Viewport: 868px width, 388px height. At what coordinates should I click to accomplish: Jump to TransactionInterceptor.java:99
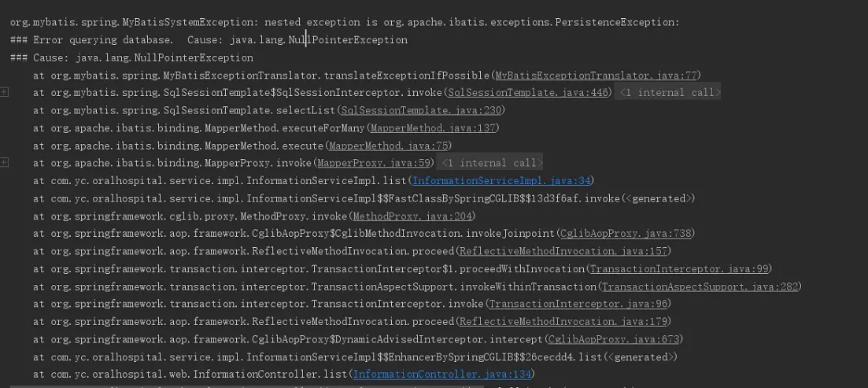click(x=678, y=269)
